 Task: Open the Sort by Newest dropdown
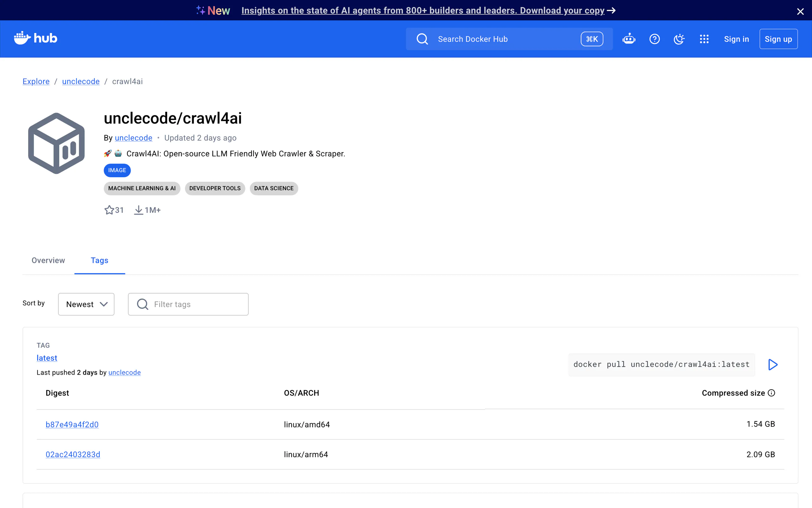(x=86, y=304)
